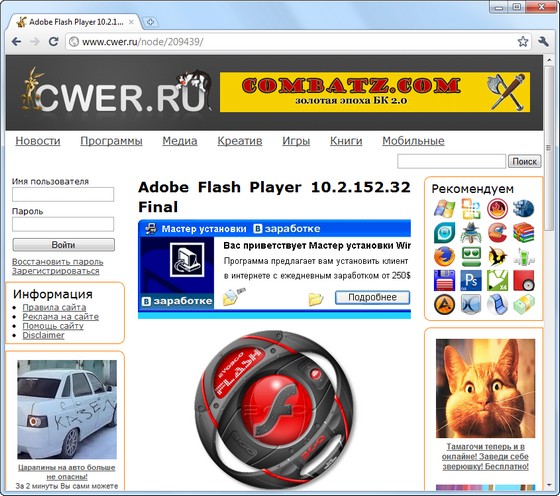Screen dimensions: 560x496
Task: Open the orange AIMP icon
Action: [444, 305]
